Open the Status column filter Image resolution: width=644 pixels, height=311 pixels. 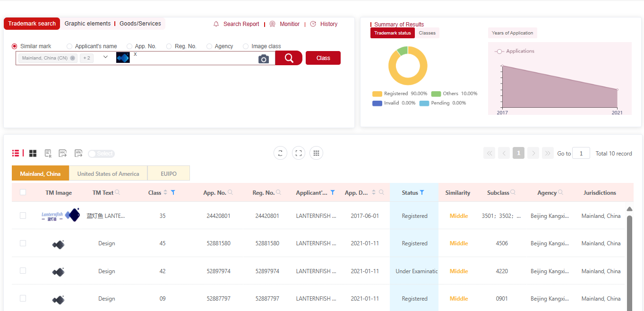pyautogui.click(x=423, y=192)
